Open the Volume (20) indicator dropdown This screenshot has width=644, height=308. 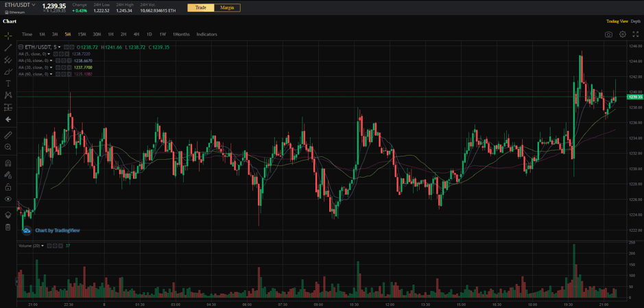point(43,246)
